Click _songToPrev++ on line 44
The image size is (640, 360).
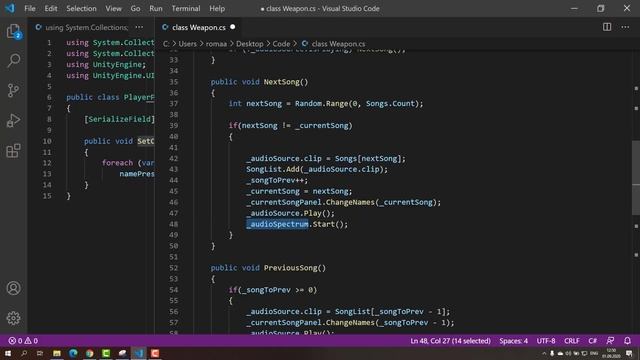[x=277, y=180]
